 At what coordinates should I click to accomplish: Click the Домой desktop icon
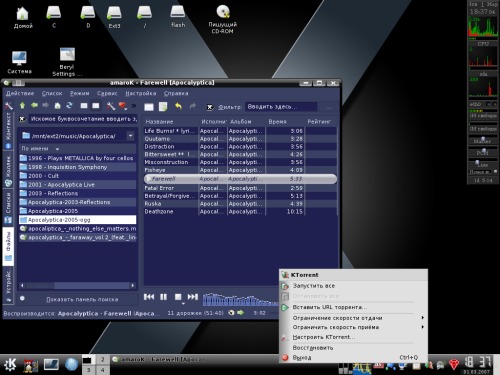(23, 18)
